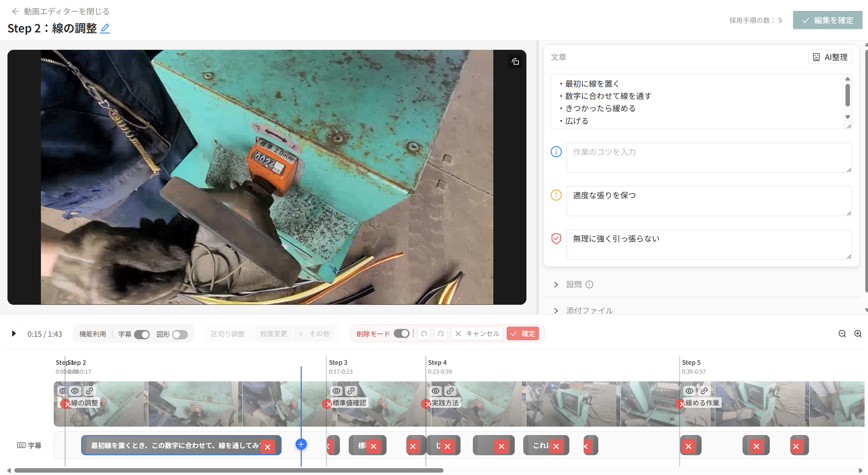This screenshot has width=868, height=475.
Task: Click the AI整理 button
Action: 830,57
